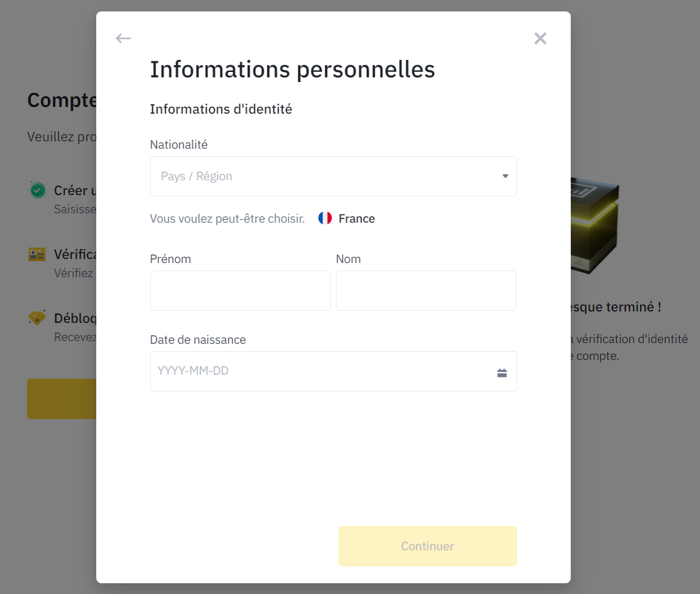The image size is (700, 594).
Task: Click the back arrow in the dialog
Action: coord(123,38)
